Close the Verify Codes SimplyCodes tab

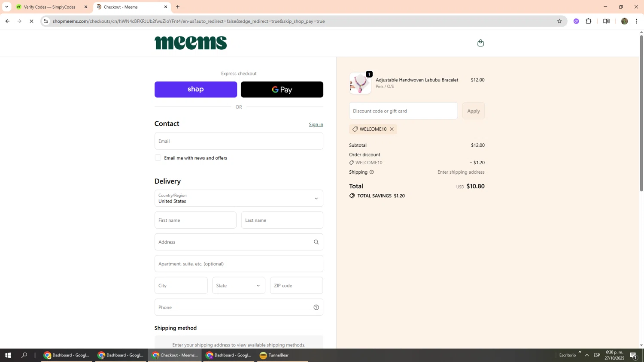(x=85, y=7)
